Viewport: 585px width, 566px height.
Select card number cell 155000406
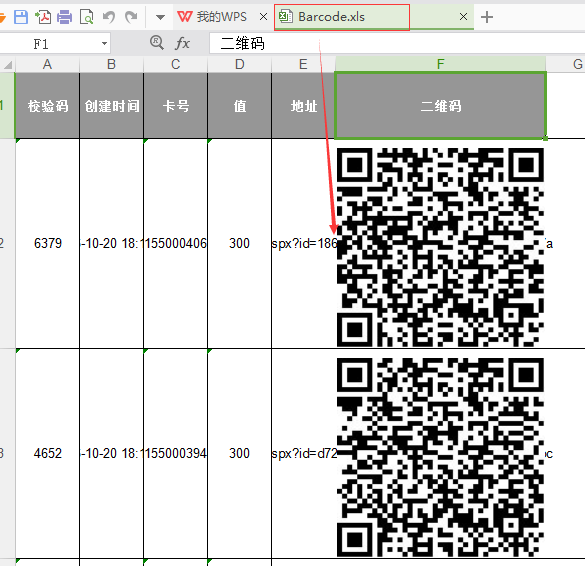coord(175,244)
